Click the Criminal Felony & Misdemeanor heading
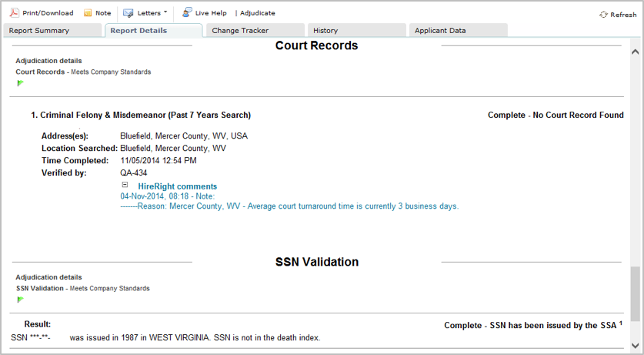 tap(145, 116)
